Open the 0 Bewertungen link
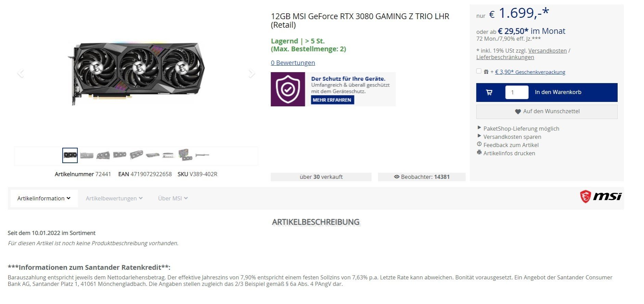Screen dimensions: 644x304 tap(293, 63)
